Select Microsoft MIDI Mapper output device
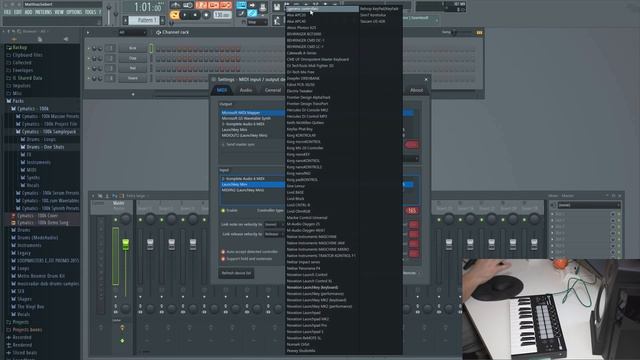The image size is (640, 360). tap(252, 113)
